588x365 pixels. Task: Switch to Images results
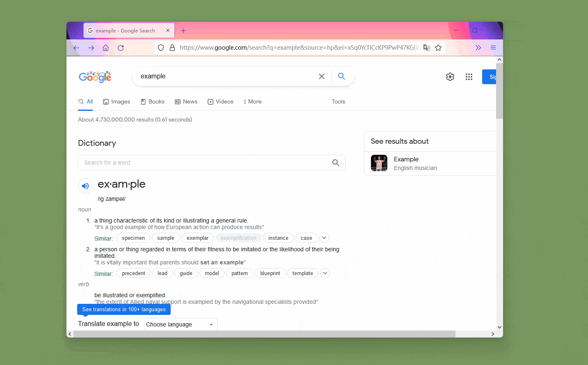(117, 102)
